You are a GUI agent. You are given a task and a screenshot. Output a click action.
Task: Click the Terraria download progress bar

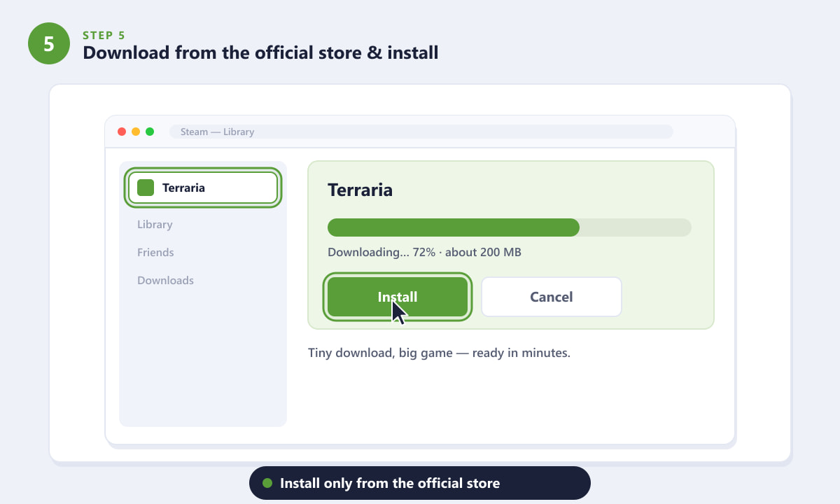(510, 227)
